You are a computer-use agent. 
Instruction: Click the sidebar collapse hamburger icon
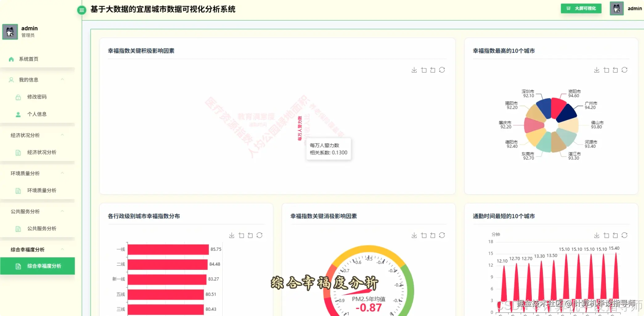tap(81, 10)
